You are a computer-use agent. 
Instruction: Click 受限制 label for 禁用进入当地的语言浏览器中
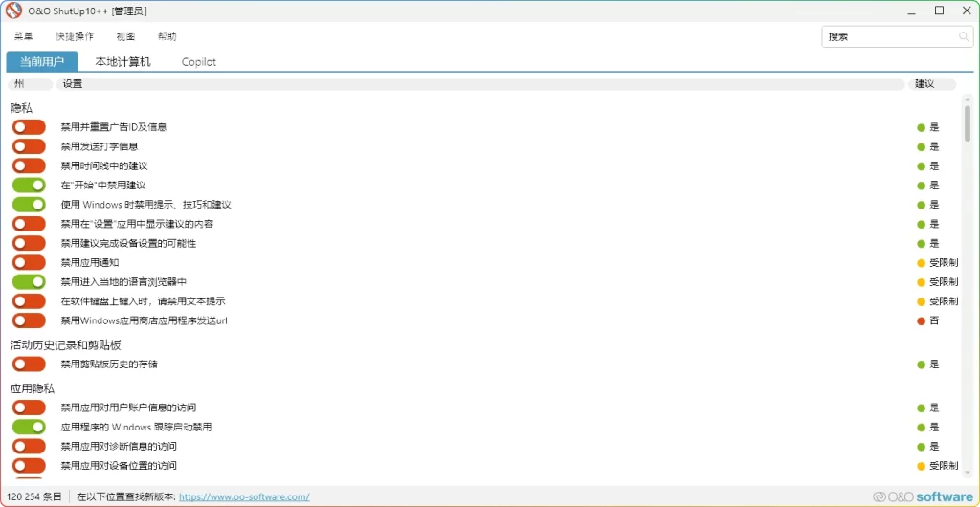tap(943, 282)
